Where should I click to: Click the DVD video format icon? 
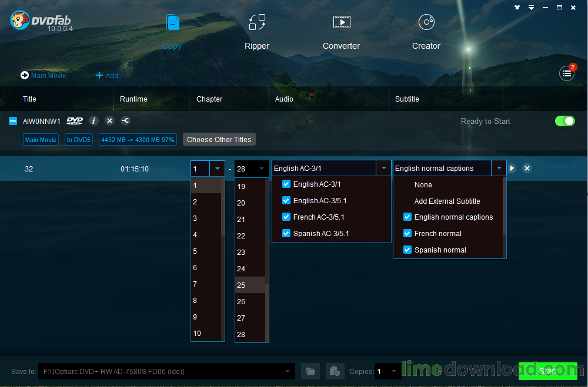click(x=75, y=120)
